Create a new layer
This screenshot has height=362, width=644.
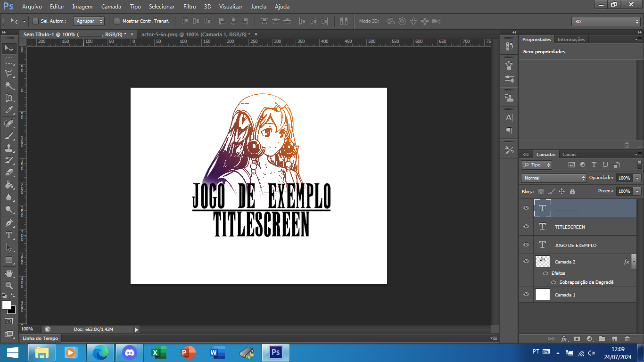[x=614, y=338]
